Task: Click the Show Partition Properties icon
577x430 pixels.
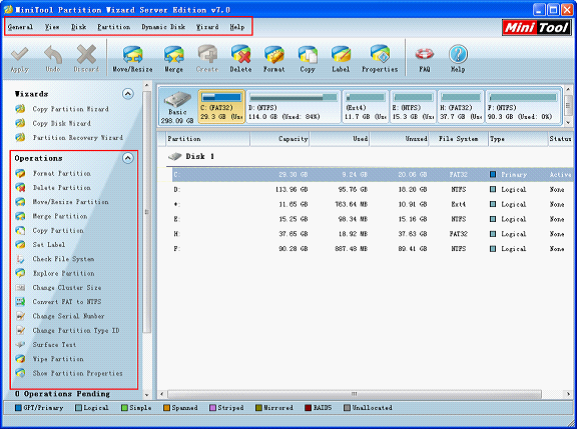Action: [x=20, y=373]
